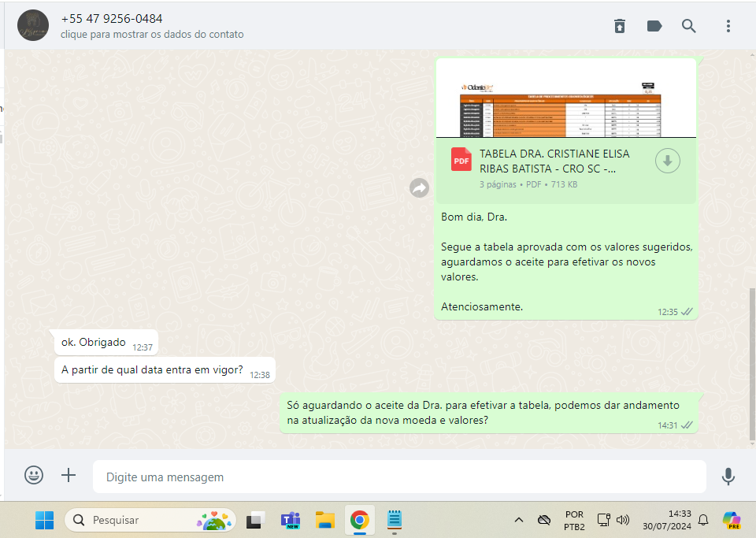Select the 'Só aguardando o aceite' message
Viewport: 756px width, 538px height.
coord(488,413)
